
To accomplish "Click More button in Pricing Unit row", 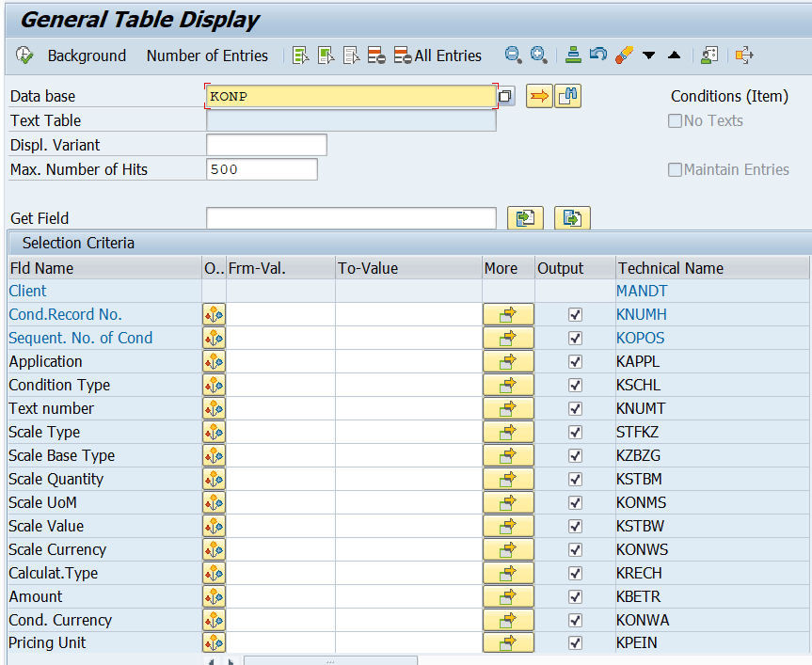I will (508, 642).
